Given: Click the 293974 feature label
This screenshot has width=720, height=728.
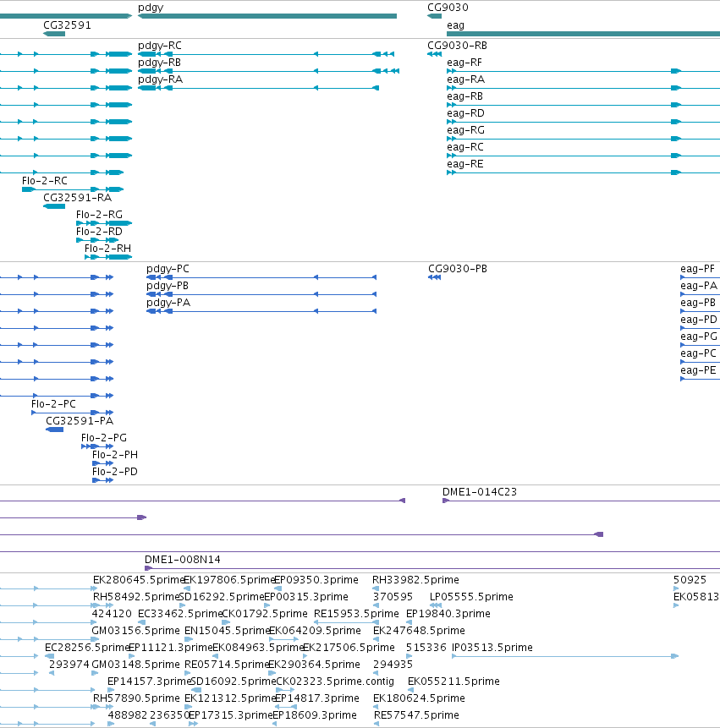Looking at the screenshot, I should point(69,665).
